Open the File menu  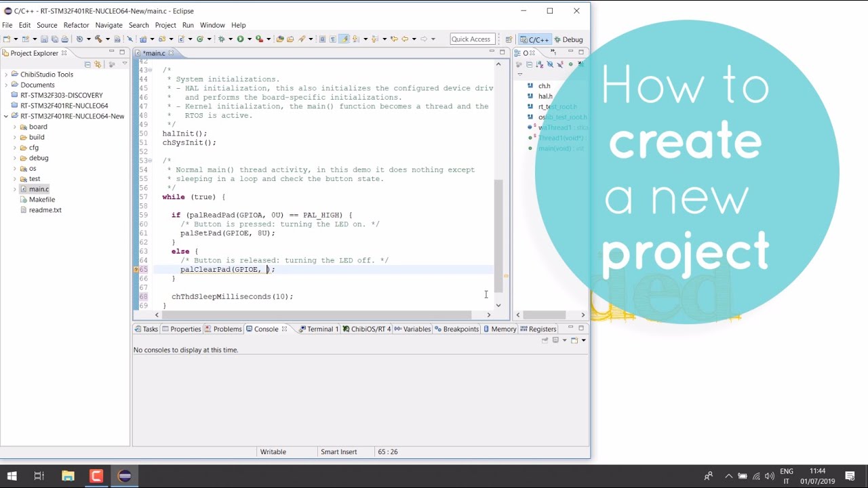pos(7,25)
